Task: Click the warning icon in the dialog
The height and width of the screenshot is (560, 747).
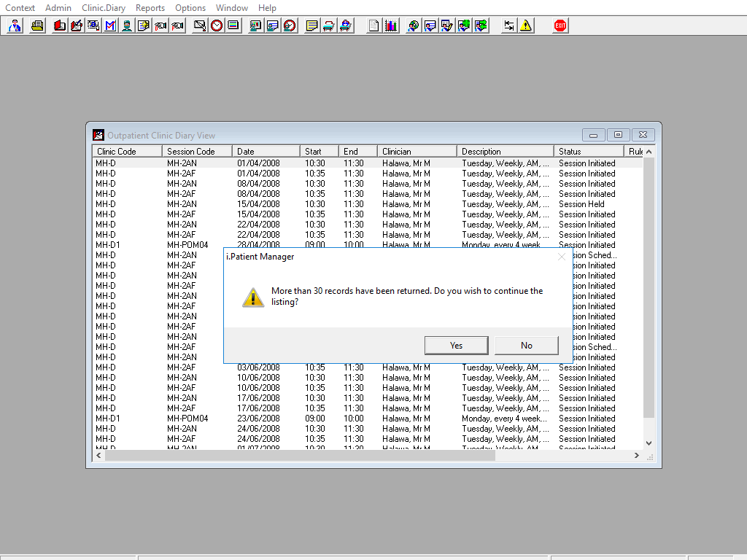Action: pyautogui.click(x=253, y=297)
